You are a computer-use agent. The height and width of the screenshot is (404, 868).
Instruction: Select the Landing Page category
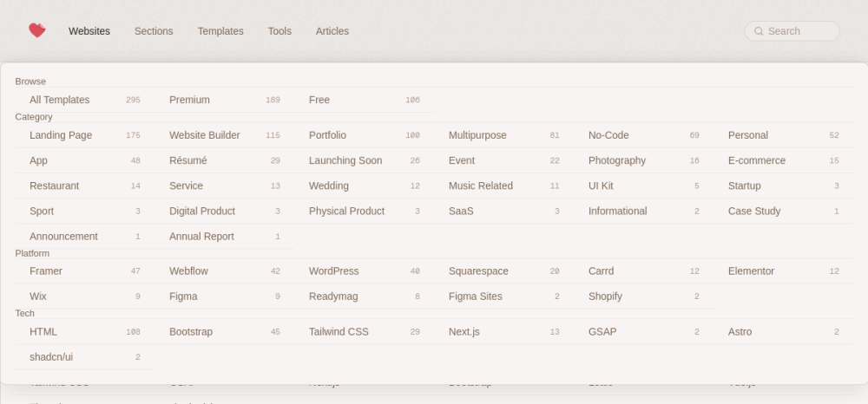85,135
